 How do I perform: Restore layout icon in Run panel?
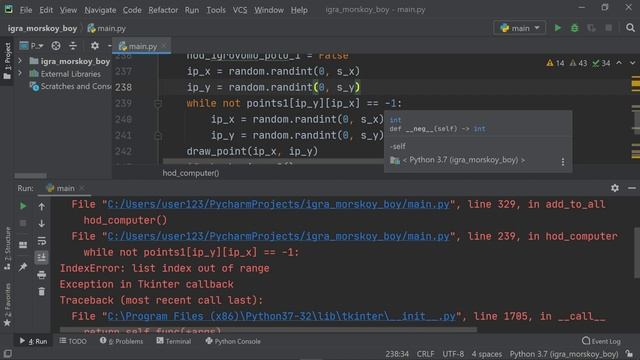[23, 245]
